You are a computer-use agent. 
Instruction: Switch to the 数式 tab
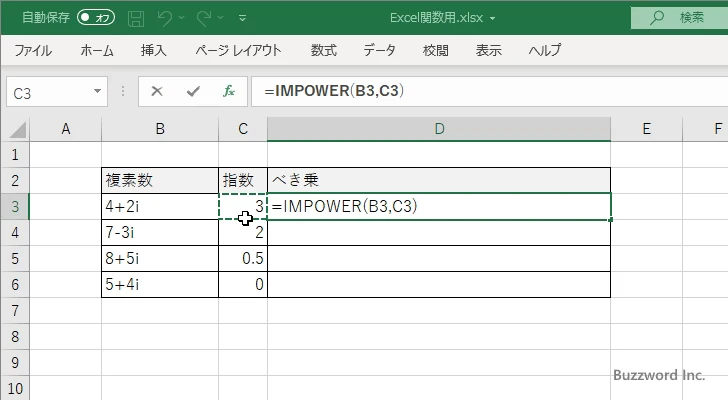coord(324,50)
